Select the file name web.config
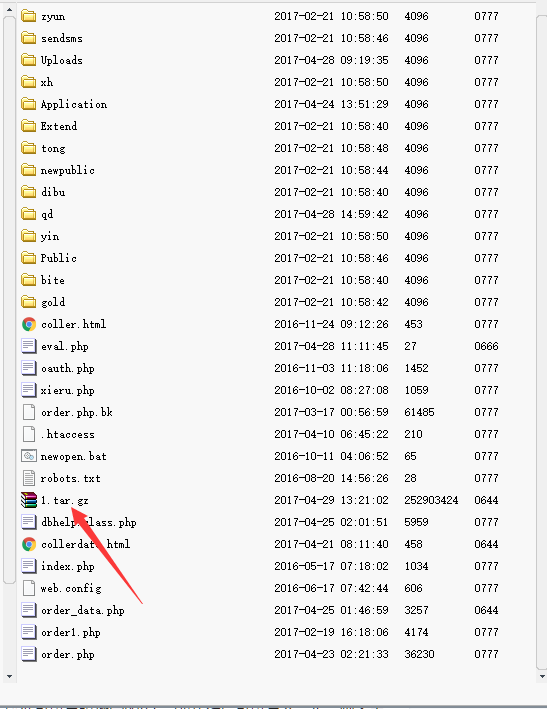Viewport: 547px width, 709px height. pyautogui.click(x=71, y=588)
